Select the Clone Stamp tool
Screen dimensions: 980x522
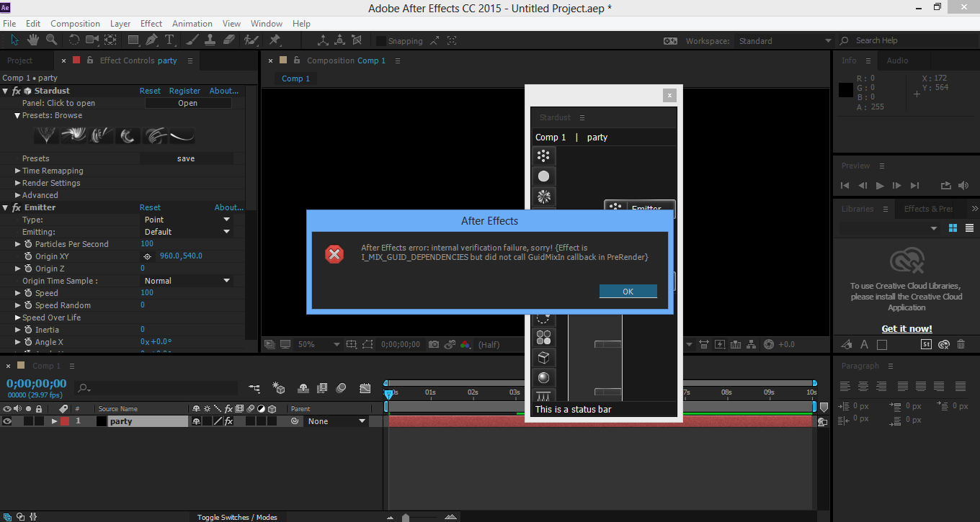[x=210, y=40]
